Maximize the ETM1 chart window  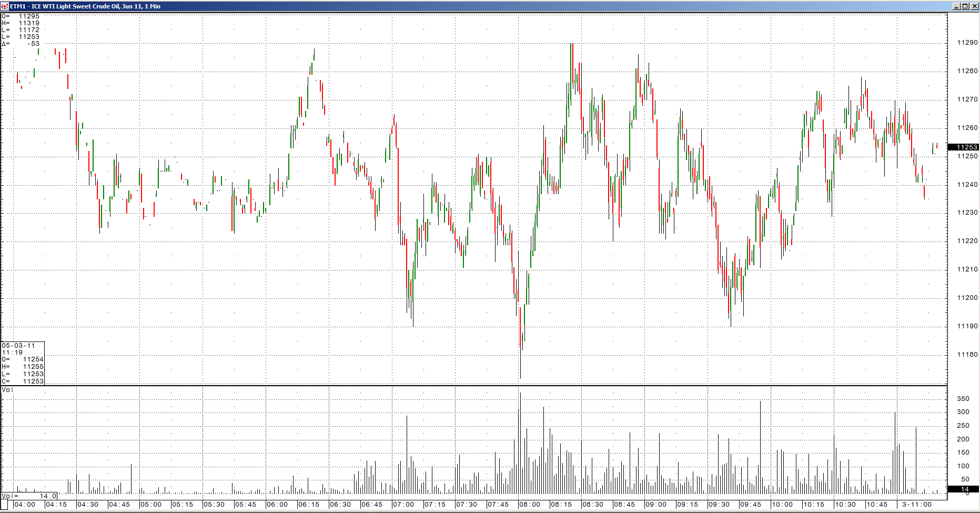click(x=965, y=6)
